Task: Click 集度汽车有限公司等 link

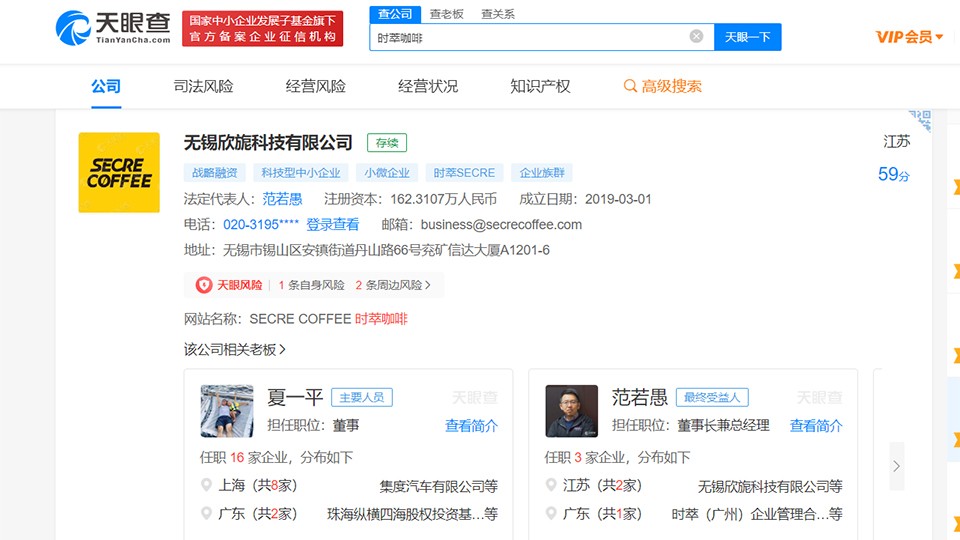Action: pyautogui.click(x=438, y=486)
